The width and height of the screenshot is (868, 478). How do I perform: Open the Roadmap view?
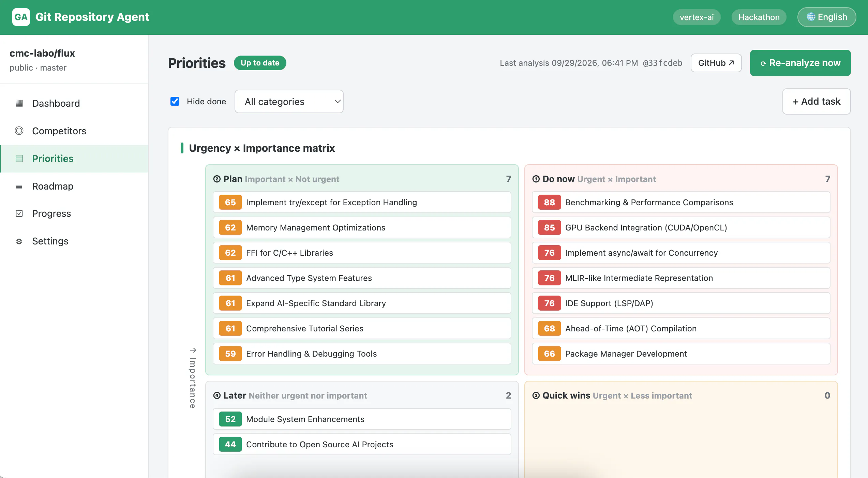point(74,186)
